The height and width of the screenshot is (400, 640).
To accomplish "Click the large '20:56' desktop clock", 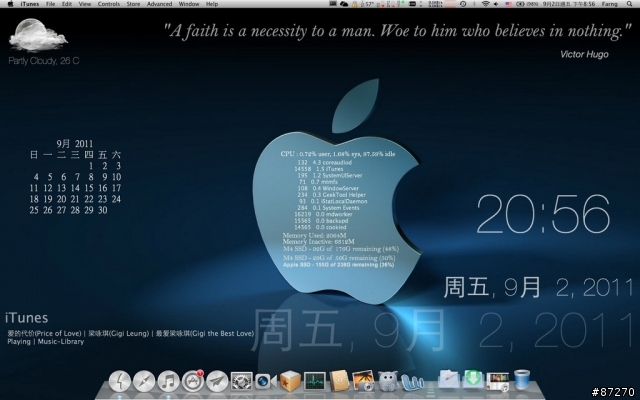I will pos(543,214).
